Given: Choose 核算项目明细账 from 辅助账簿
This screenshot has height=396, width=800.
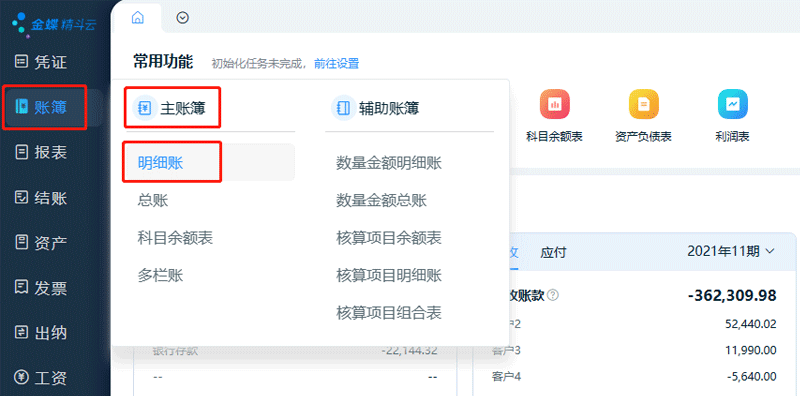Looking at the screenshot, I should tap(389, 276).
